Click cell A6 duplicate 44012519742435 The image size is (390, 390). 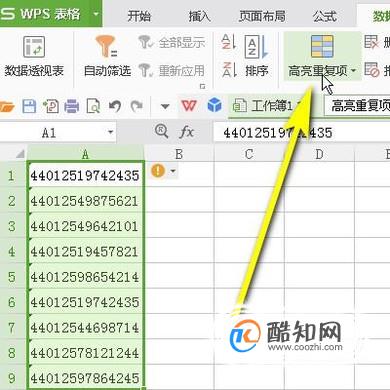pos(85,302)
